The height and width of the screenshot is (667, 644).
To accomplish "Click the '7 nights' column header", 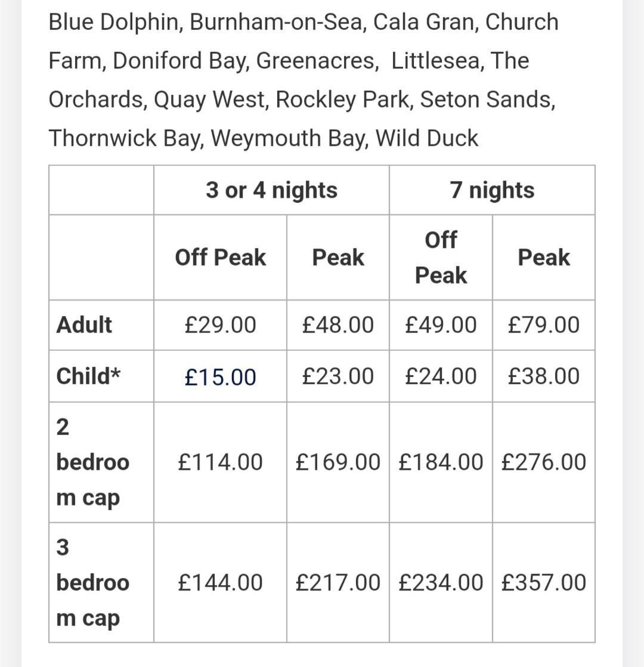I will tap(493, 190).
